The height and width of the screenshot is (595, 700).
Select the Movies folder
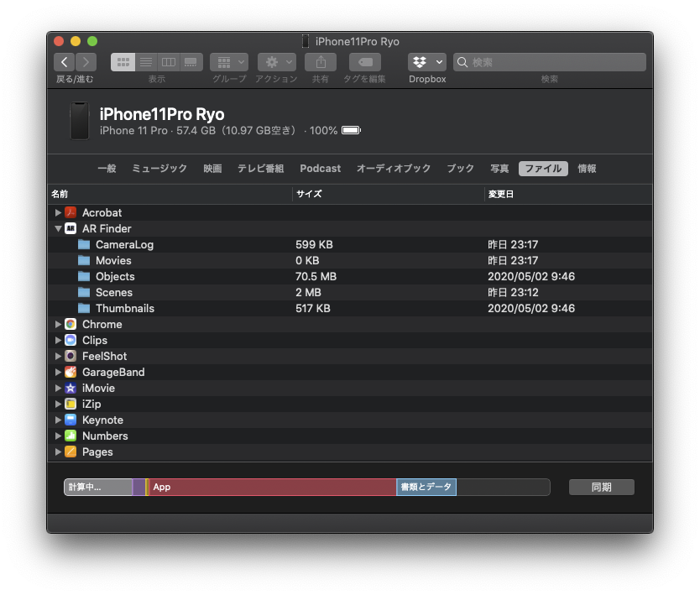[x=349, y=260]
